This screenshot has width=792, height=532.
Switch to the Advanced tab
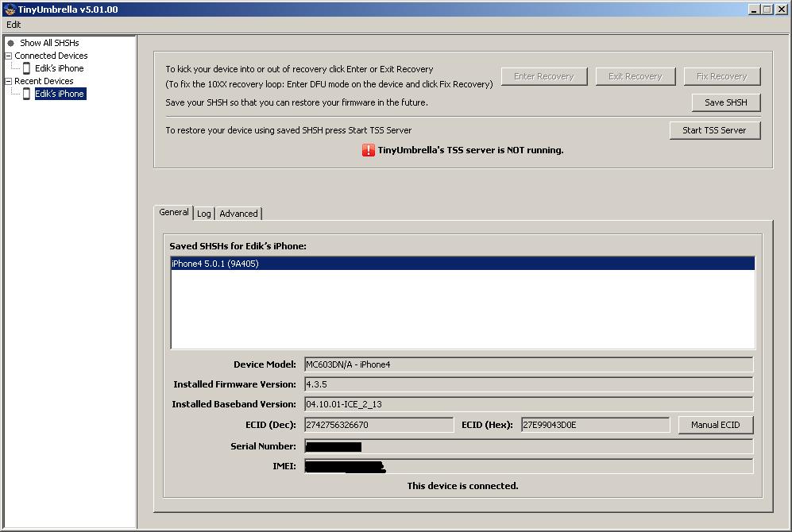(x=238, y=214)
